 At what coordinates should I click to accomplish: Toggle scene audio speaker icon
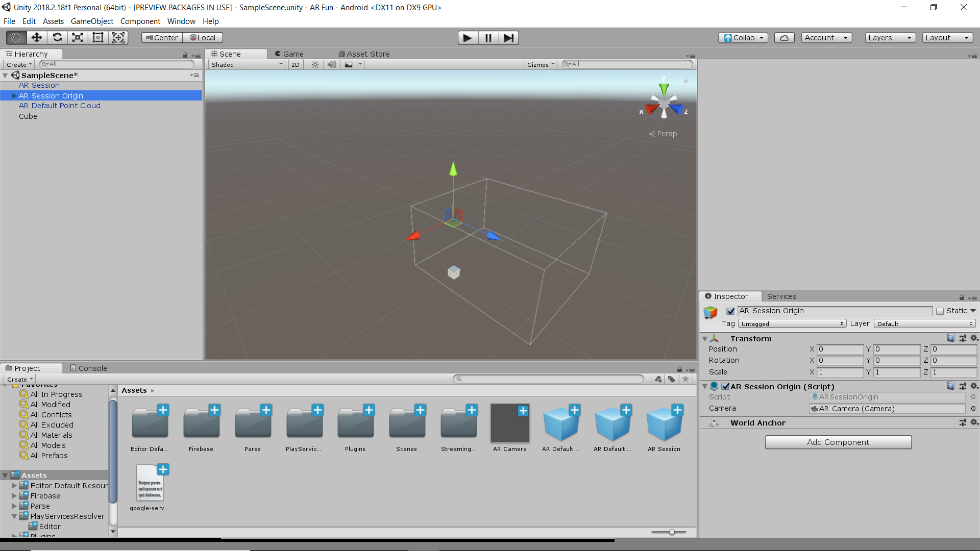pos(332,65)
